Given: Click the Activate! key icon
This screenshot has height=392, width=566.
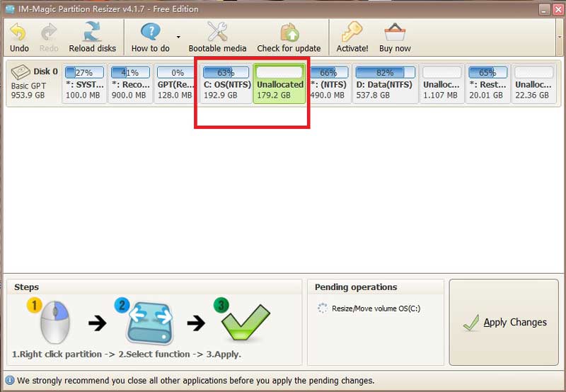Looking at the screenshot, I should 352,32.
